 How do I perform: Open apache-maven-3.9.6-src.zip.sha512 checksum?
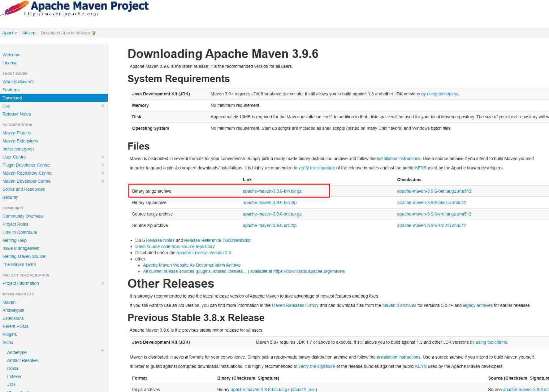tap(432, 225)
